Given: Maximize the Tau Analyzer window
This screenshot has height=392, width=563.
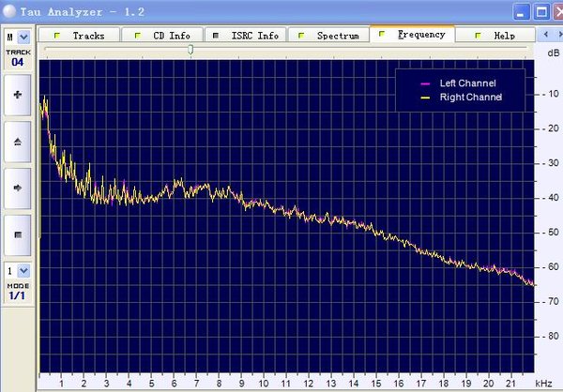Looking at the screenshot, I should coord(540,12).
